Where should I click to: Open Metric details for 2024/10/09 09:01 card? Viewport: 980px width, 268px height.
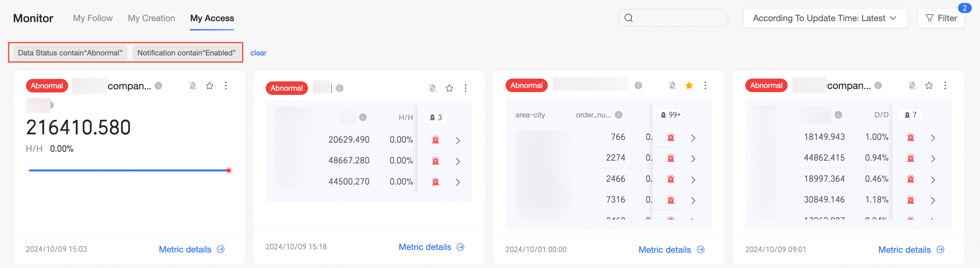(911, 250)
